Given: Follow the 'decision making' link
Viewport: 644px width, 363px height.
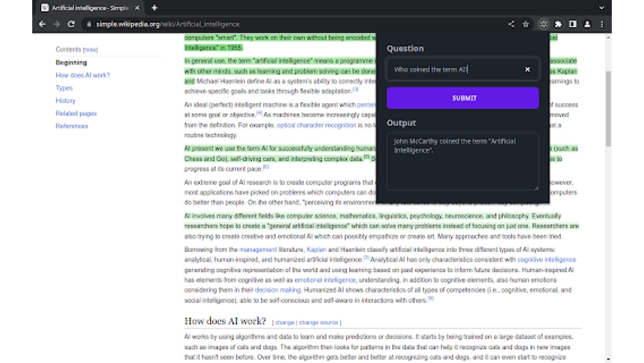Looking at the screenshot, I should click(x=278, y=290).
